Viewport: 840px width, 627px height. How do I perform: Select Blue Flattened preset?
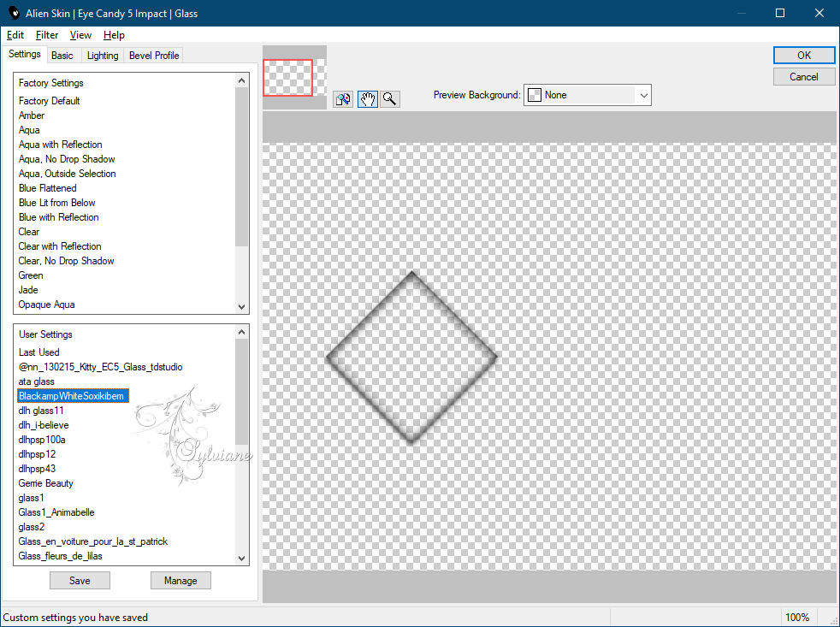tap(47, 187)
